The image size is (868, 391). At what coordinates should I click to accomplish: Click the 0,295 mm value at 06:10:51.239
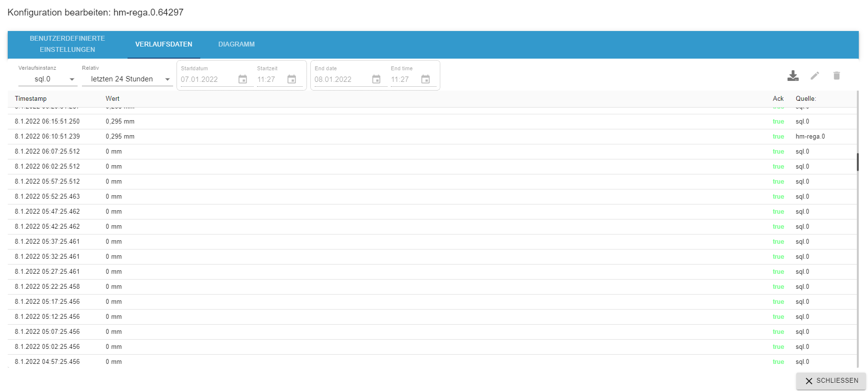(120, 137)
